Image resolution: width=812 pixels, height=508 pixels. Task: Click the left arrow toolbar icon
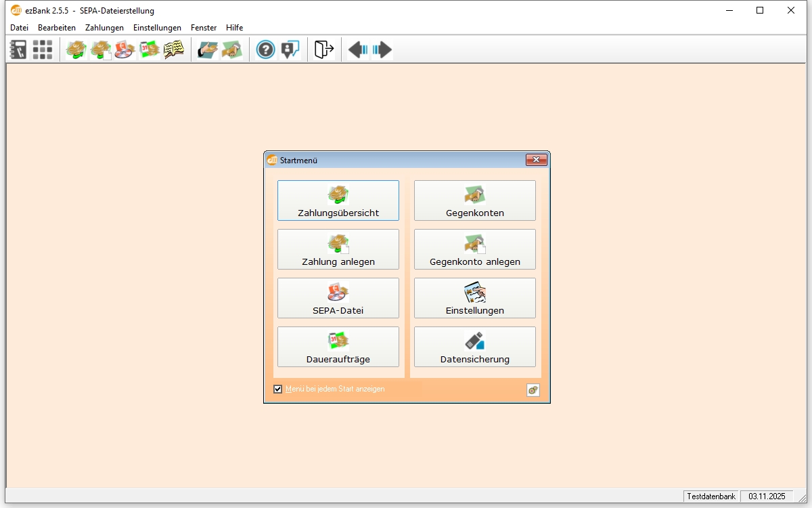(358, 49)
